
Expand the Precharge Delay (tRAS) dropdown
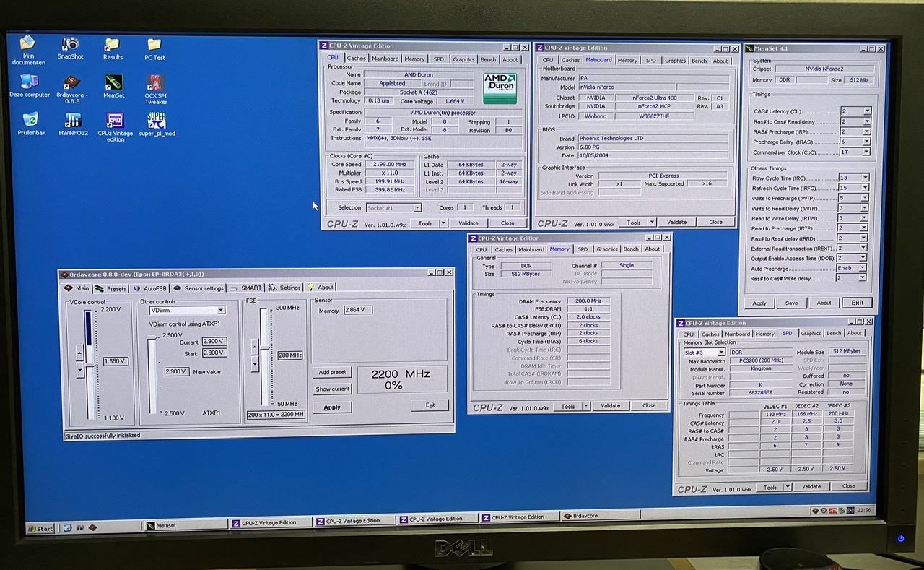(867, 142)
